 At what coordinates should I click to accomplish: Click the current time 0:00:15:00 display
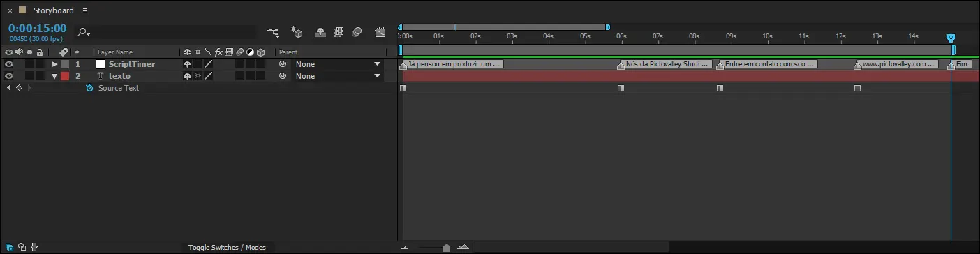(38, 29)
